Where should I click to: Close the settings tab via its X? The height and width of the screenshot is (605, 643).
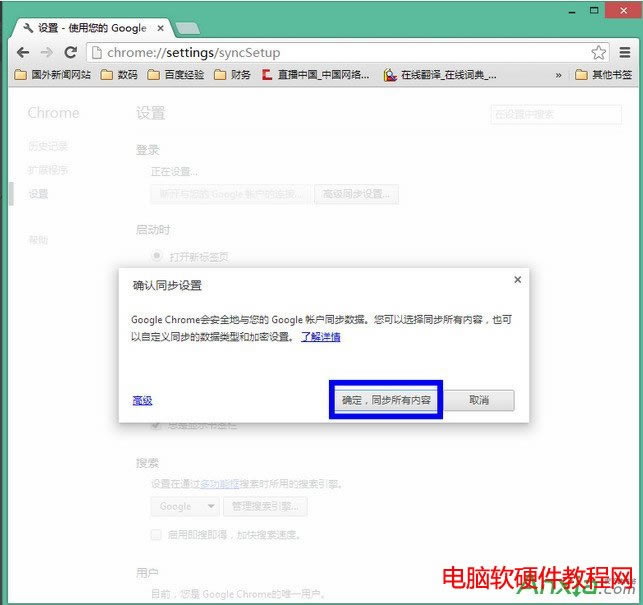point(160,28)
